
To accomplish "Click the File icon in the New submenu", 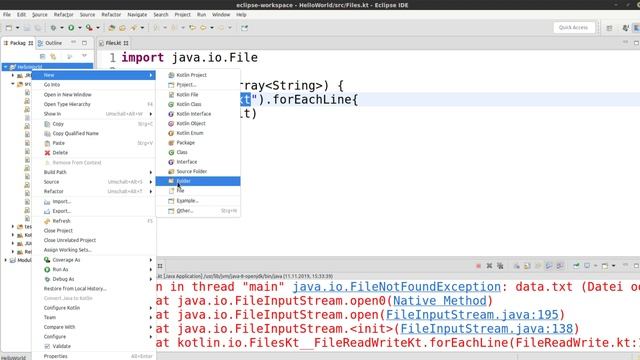I will click(171, 191).
